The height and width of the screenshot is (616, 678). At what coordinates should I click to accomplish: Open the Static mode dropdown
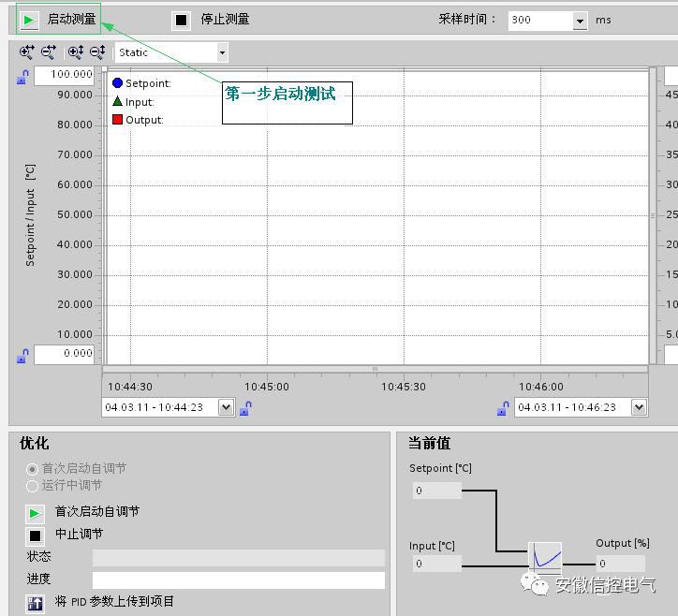tap(222, 52)
